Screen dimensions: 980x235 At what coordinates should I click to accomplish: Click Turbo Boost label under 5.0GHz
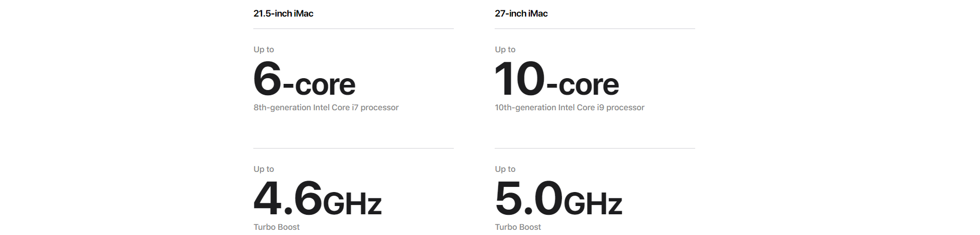tap(518, 227)
